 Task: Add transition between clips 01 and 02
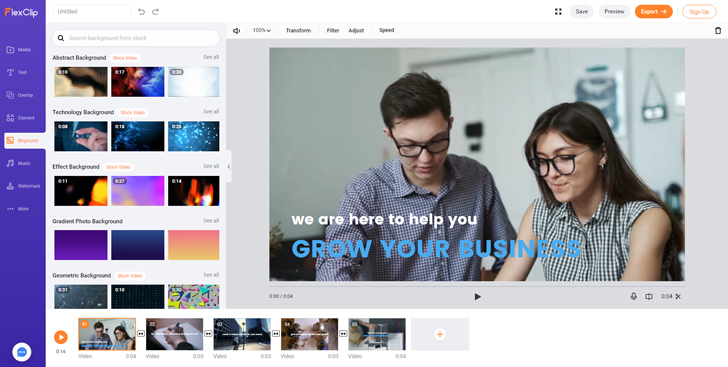141,334
